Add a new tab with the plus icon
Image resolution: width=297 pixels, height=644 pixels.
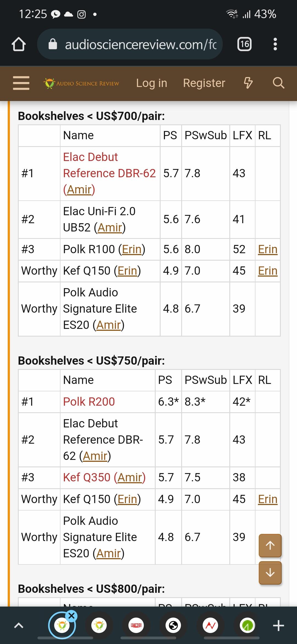pyautogui.click(x=278, y=626)
